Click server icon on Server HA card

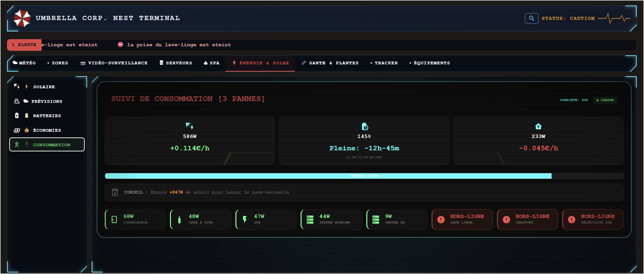click(376, 219)
